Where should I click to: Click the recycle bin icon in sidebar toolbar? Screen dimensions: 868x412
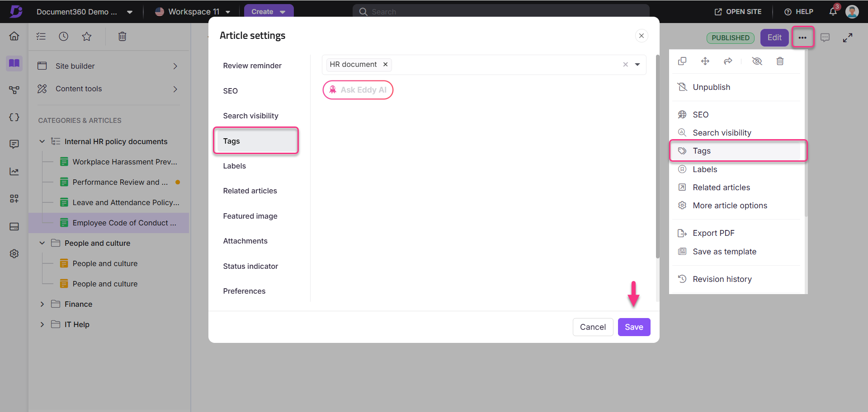tap(122, 37)
